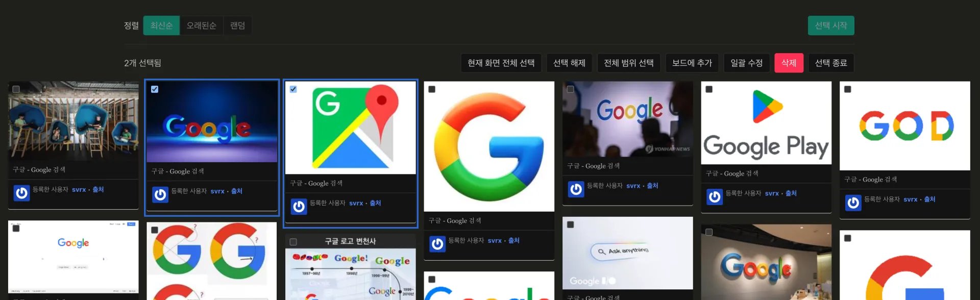The width and height of the screenshot is (980, 300).
Task: Select the Yonhap News Google photo checkbox
Action: (x=571, y=89)
